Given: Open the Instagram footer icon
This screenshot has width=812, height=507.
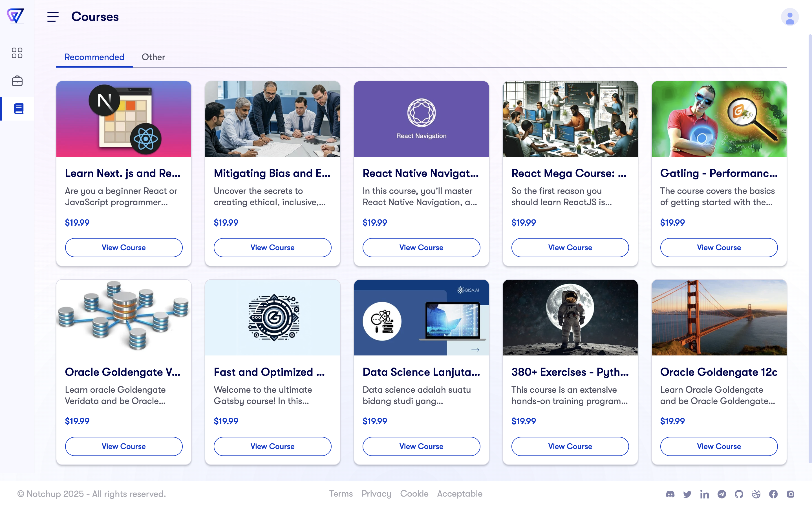Looking at the screenshot, I should coord(791,494).
